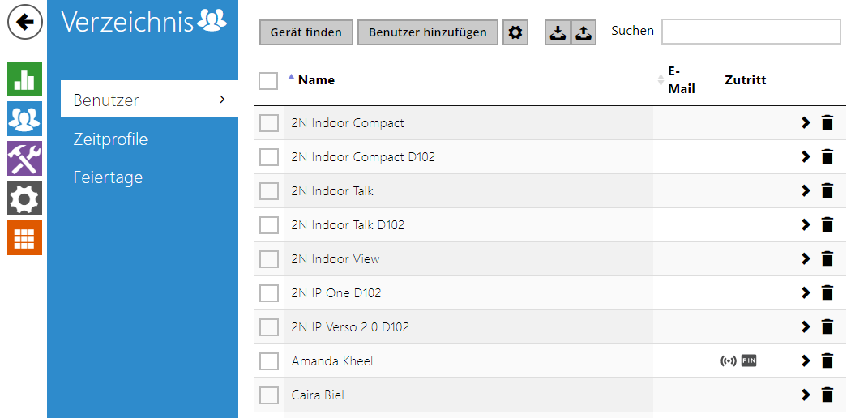
Task: Select the Caira Biel checkbox
Action: point(269,395)
